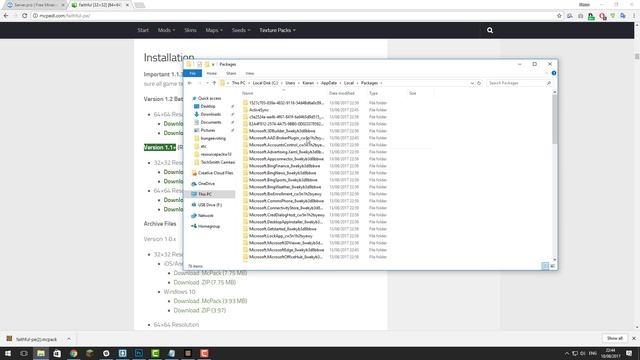This screenshot has width=640, height=360.
Task: Click the website search magnifier icon
Action: [x=490, y=30]
